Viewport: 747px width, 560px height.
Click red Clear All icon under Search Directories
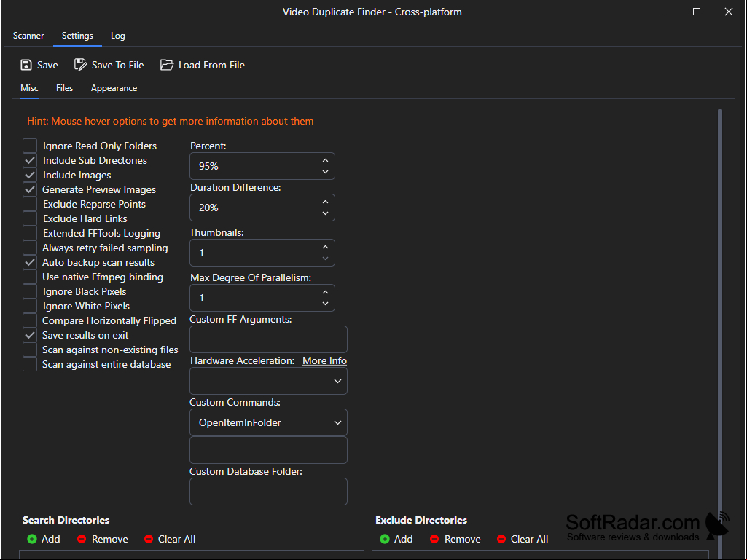(149, 539)
